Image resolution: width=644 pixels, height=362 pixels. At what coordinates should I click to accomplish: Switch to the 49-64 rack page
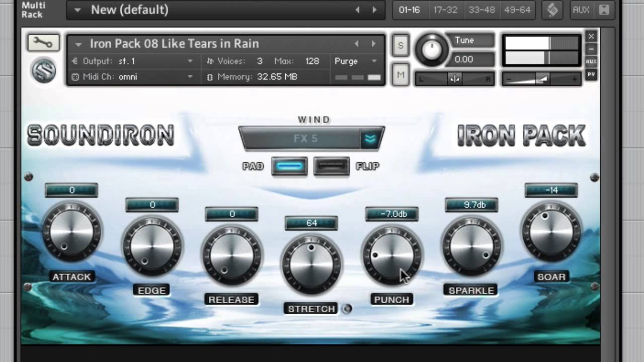(x=517, y=10)
